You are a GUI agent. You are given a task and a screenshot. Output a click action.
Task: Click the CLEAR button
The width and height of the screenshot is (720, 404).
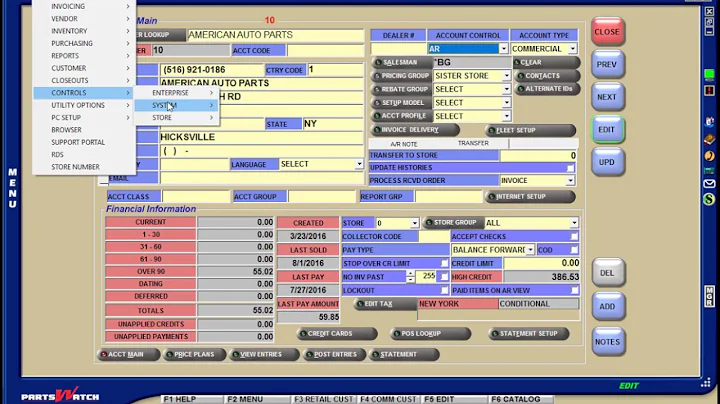coord(546,62)
